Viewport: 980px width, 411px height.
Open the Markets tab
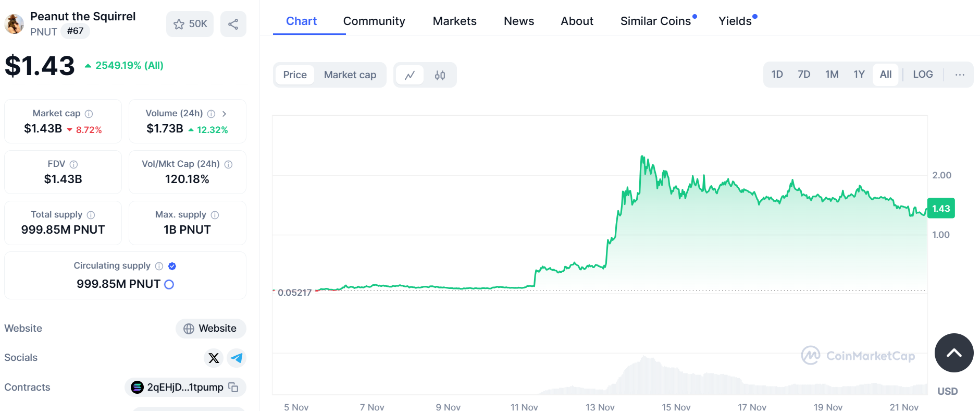[454, 21]
